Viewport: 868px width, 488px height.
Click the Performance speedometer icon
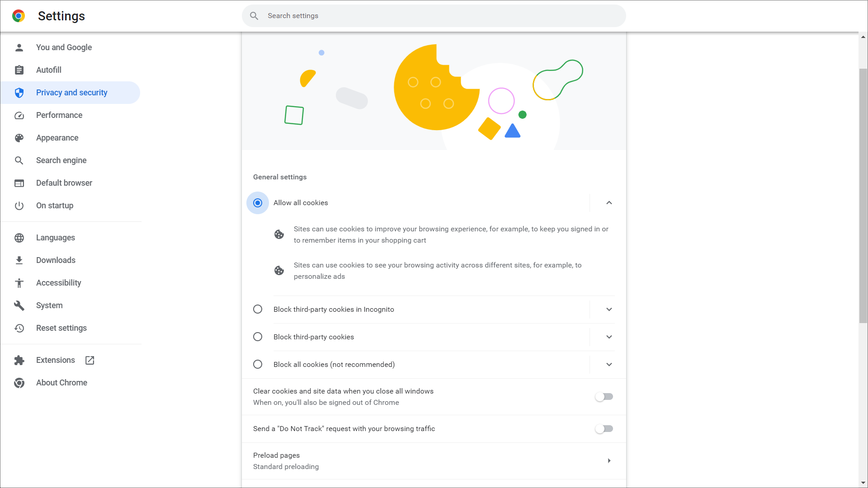pyautogui.click(x=19, y=115)
